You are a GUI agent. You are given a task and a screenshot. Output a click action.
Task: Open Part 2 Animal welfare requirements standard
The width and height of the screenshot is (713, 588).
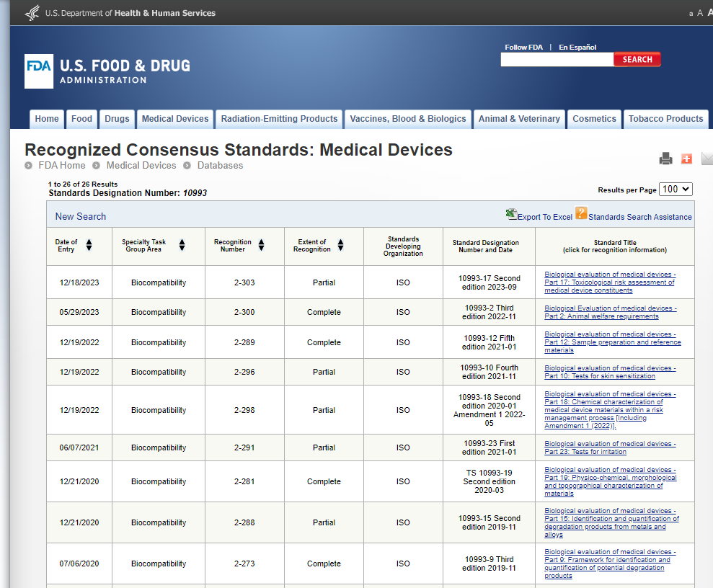point(610,312)
